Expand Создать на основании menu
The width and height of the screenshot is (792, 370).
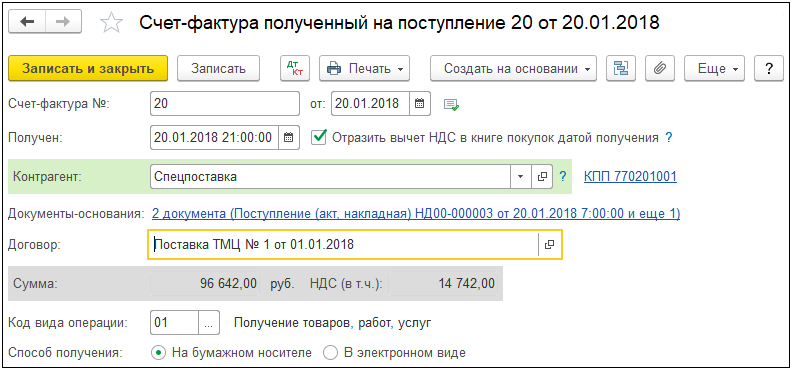(x=513, y=68)
